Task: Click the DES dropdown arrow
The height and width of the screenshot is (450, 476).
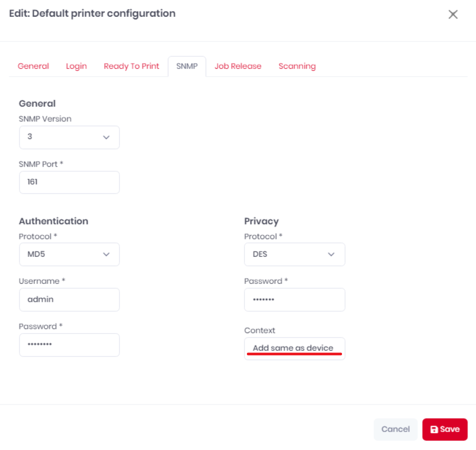Action: [x=331, y=254]
